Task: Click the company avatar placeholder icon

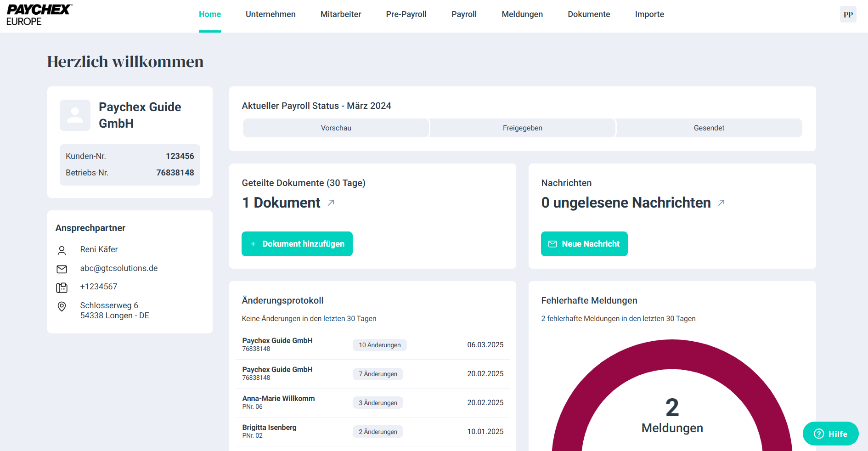Action: coord(75,115)
